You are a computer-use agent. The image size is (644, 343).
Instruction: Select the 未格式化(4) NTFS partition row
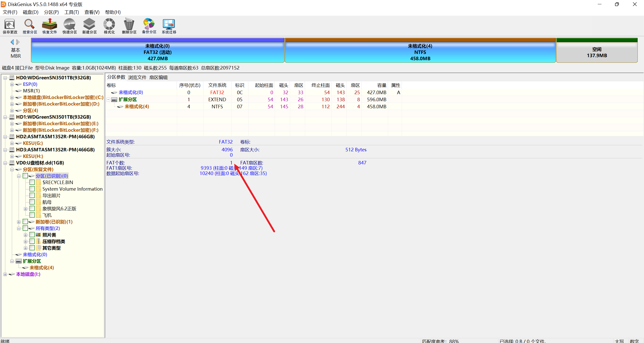(x=137, y=107)
